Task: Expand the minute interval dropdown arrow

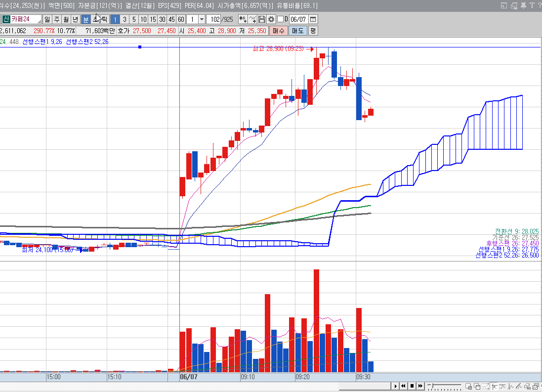Action: [x=202, y=19]
